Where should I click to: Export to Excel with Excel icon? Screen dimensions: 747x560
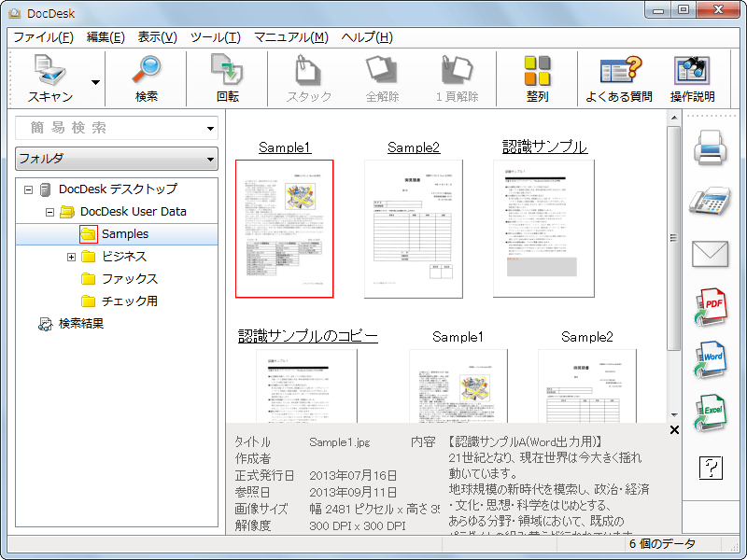coord(711,413)
